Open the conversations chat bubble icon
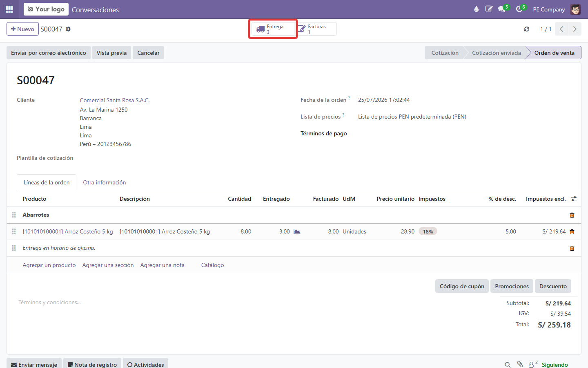This screenshot has height=368, width=588. [x=502, y=9]
